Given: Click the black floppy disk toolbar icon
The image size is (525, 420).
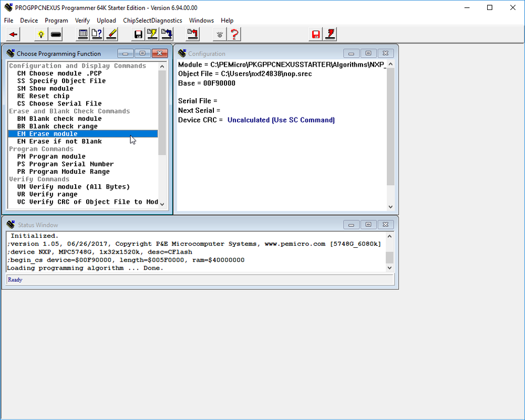Looking at the screenshot, I should pos(138,34).
